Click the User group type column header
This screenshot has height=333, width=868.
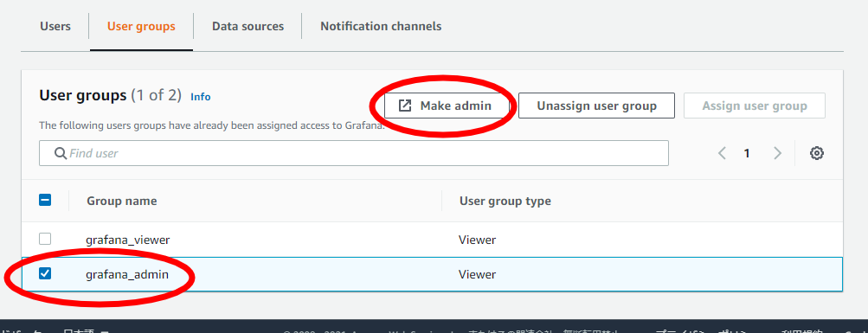[x=505, y=201]
